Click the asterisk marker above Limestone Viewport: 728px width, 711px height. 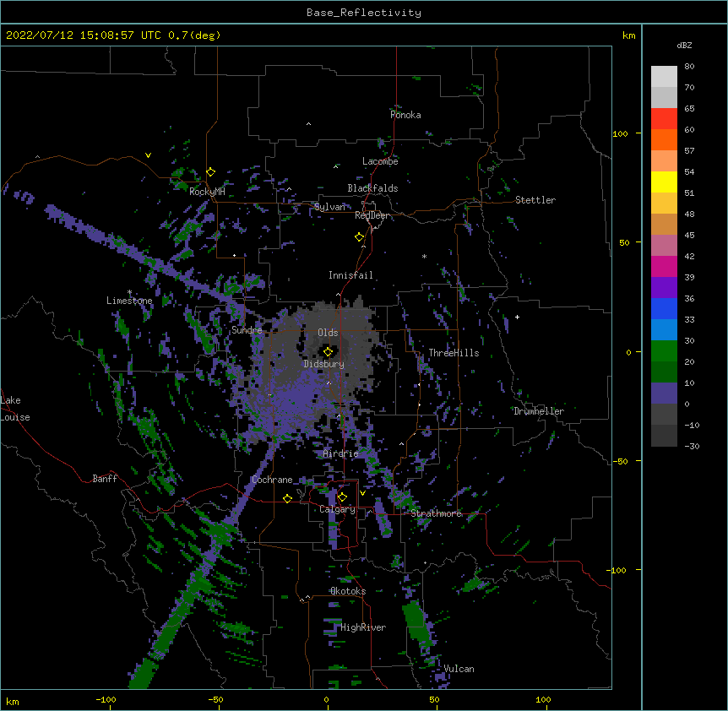tap(129, 293)
